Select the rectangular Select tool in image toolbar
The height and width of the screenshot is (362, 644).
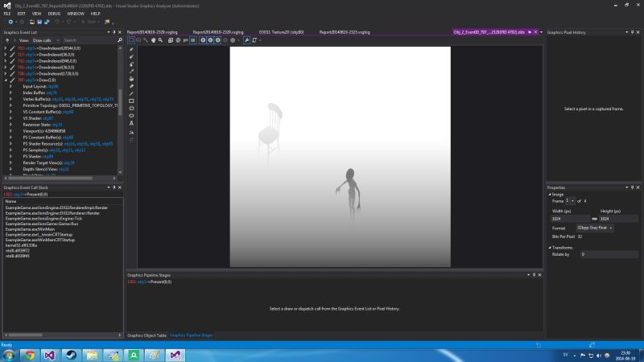pyautogui.click(x=131, y=40)
